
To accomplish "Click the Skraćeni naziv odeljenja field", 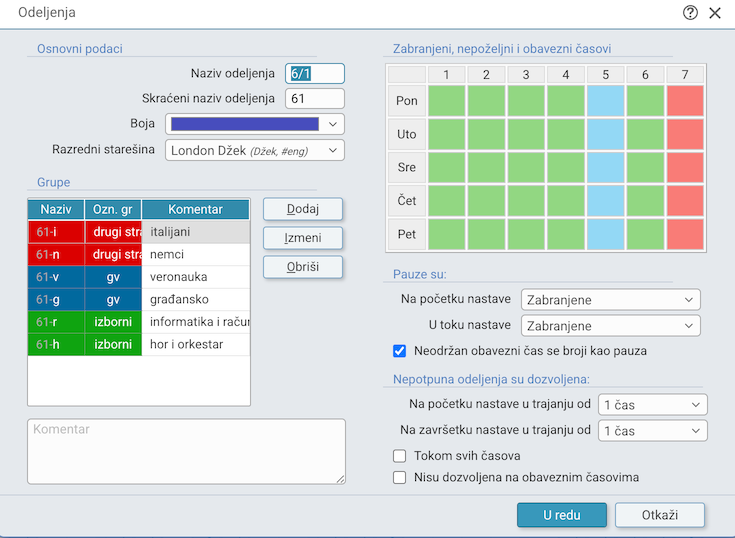I will point(315,98).
